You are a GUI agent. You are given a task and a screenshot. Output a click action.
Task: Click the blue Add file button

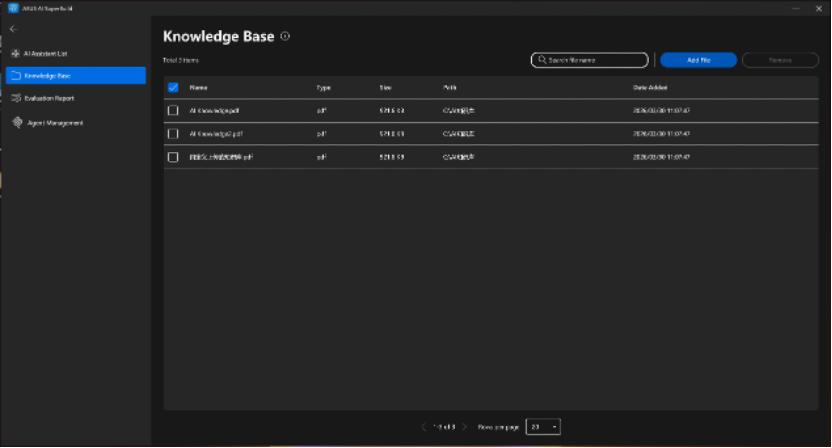pos(698,60)
